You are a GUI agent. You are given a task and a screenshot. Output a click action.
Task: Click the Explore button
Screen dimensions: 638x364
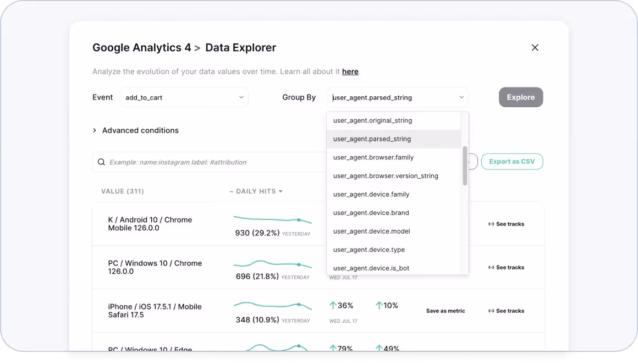pos(521,97)
